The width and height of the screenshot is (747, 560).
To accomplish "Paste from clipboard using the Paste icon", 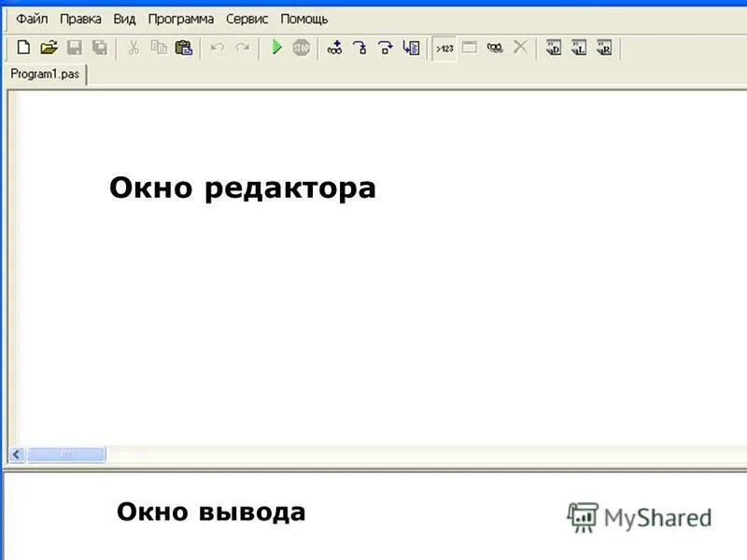I will 184,48.
